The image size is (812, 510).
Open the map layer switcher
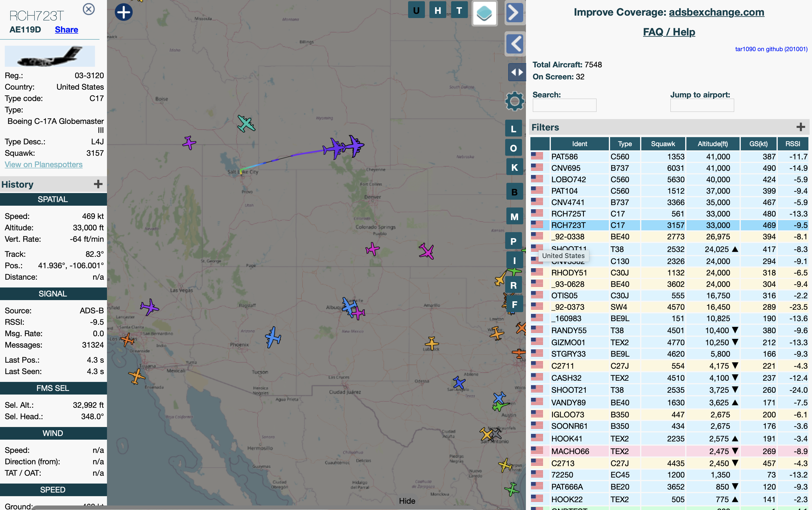click(x=484, y=13)
